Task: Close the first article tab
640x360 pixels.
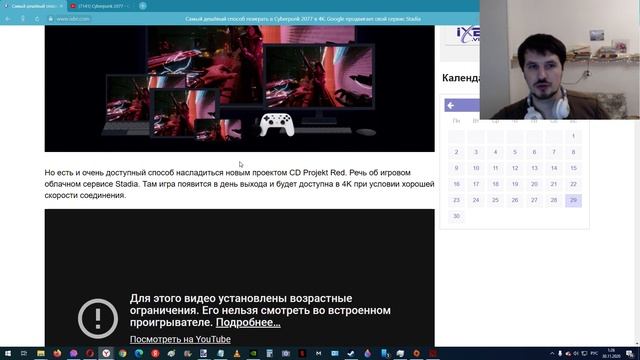Action: tap(61, 6)
